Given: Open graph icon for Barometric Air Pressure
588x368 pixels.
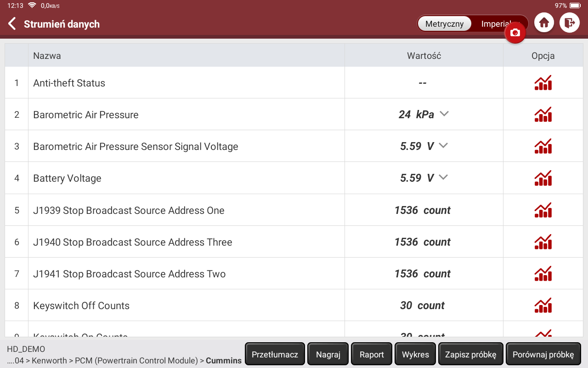Looking at the screenshot, I should coord(543,115).
